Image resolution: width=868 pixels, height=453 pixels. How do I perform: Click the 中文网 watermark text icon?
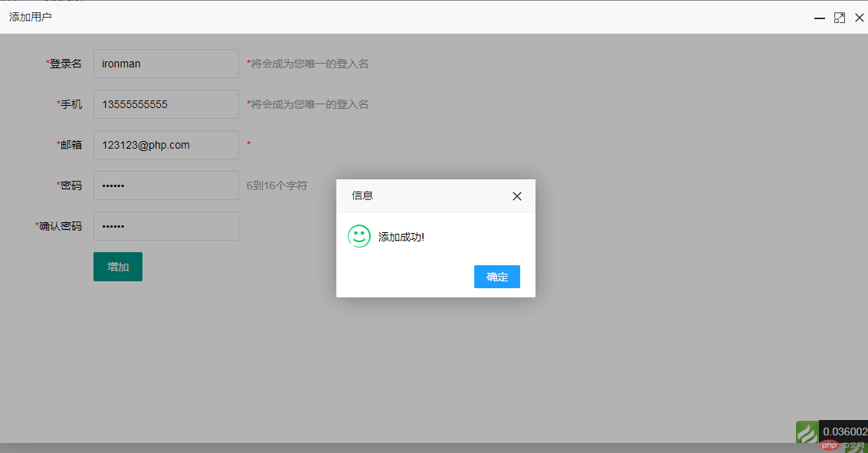[x=854, y=447]
